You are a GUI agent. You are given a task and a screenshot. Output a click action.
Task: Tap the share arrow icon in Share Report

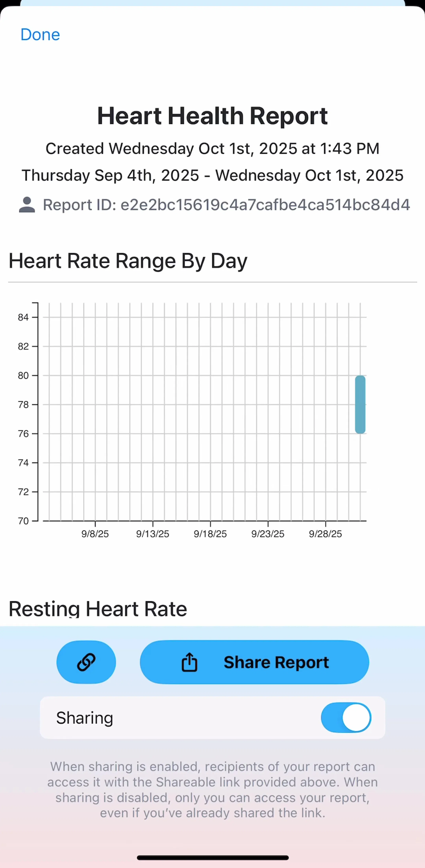pos(189,662)
